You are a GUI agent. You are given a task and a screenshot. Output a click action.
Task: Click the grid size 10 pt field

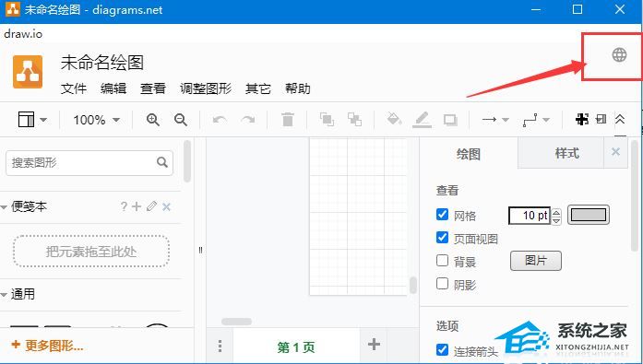pyautogui.click(x=530, y=216)
